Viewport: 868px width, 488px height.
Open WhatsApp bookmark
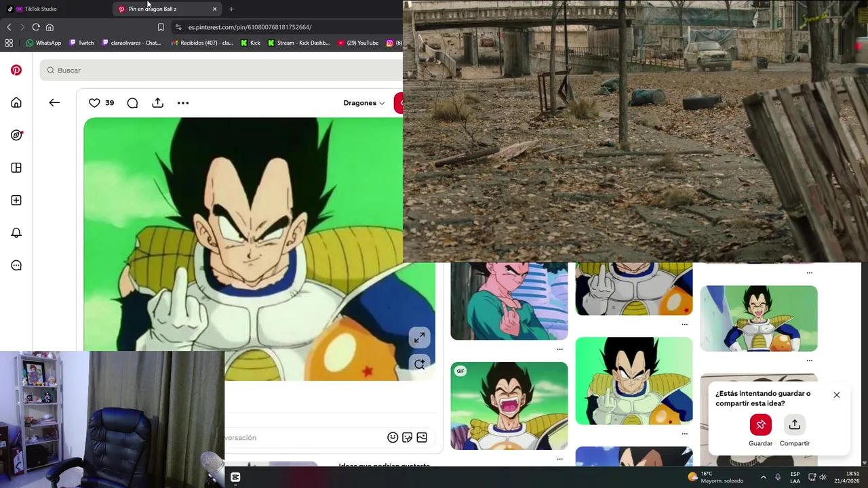point(43,43)
